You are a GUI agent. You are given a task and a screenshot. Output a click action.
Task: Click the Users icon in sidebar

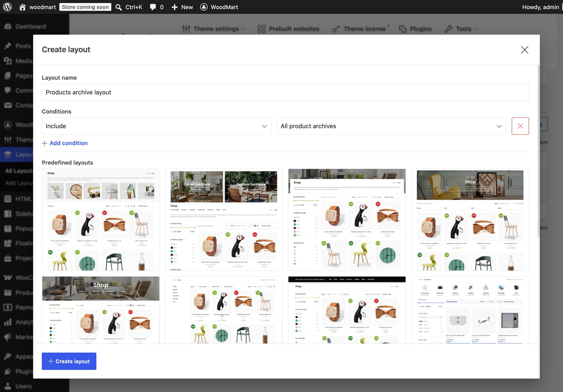pyautogui.click(x=8, y=386)
